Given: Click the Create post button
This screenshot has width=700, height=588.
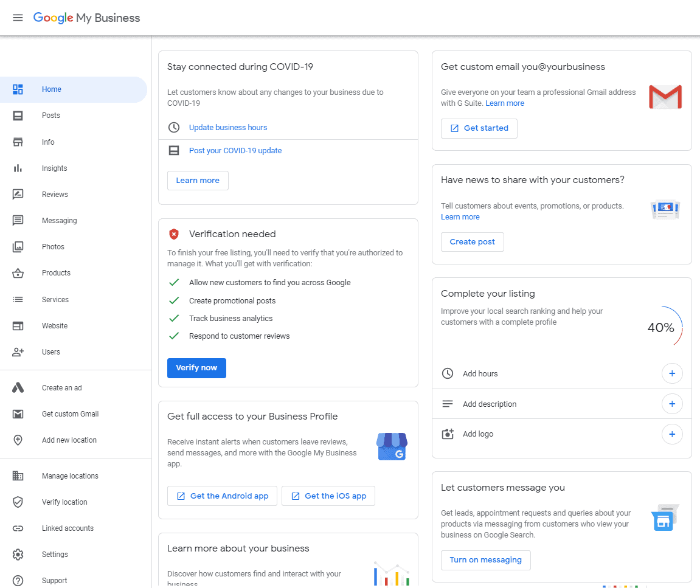Looking at the screenshot, I should click(473, 242).
